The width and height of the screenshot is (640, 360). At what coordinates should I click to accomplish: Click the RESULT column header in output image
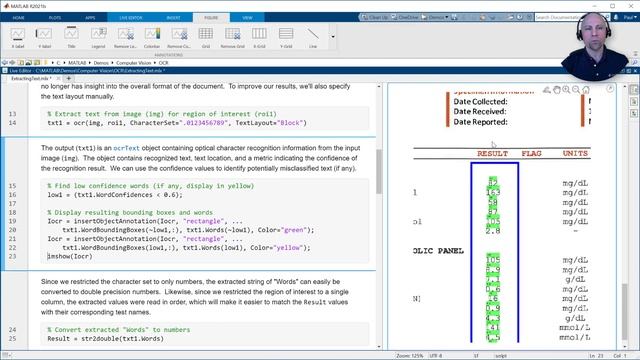[492, 153]
